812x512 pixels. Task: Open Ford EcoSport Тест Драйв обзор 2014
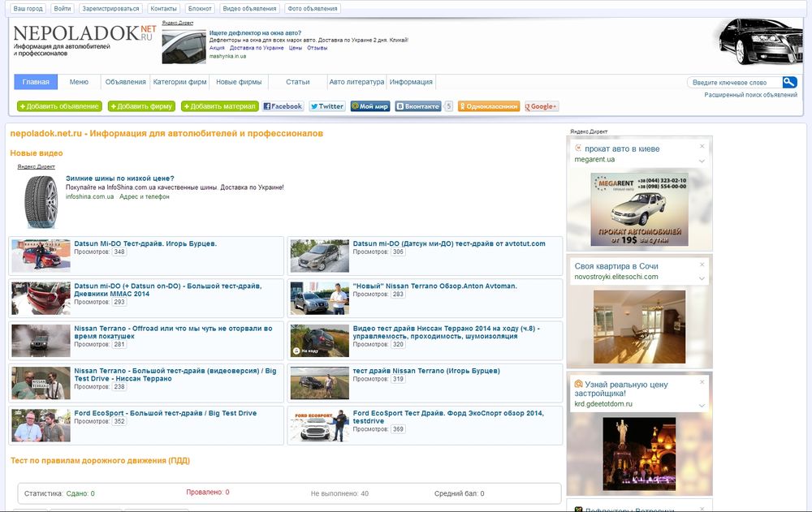(448, 417)
